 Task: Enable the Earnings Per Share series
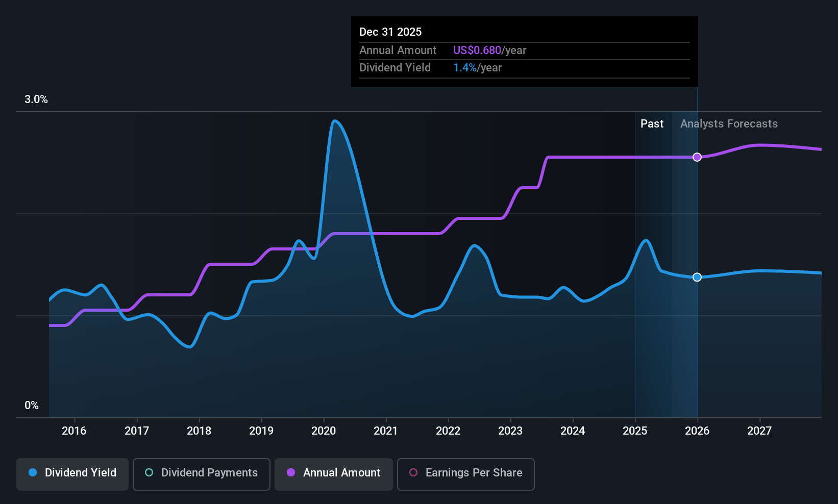[x=466, y=474]
